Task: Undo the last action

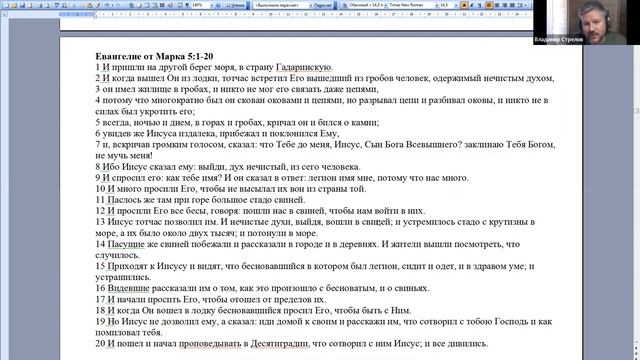Action: click(107, 5)
